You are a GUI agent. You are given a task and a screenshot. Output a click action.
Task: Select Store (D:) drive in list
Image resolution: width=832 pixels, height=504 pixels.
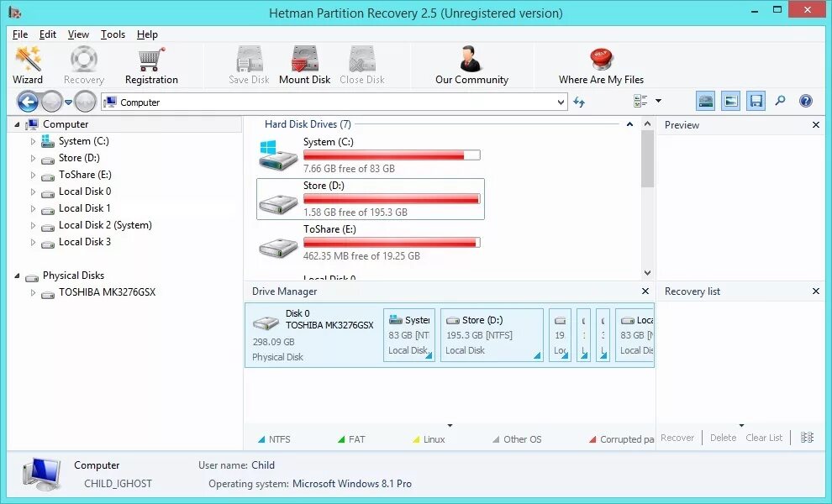[370, 199]
